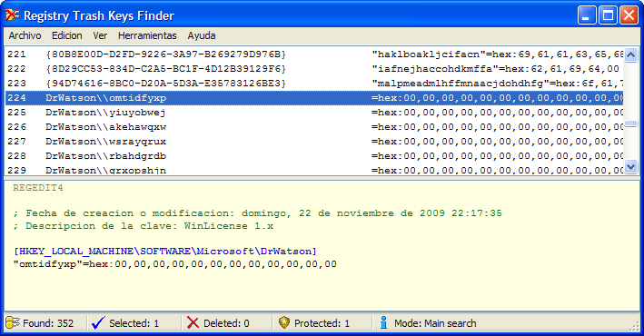Click the window resize grip corner
This screenshot has width=644, height=336.
634,326
